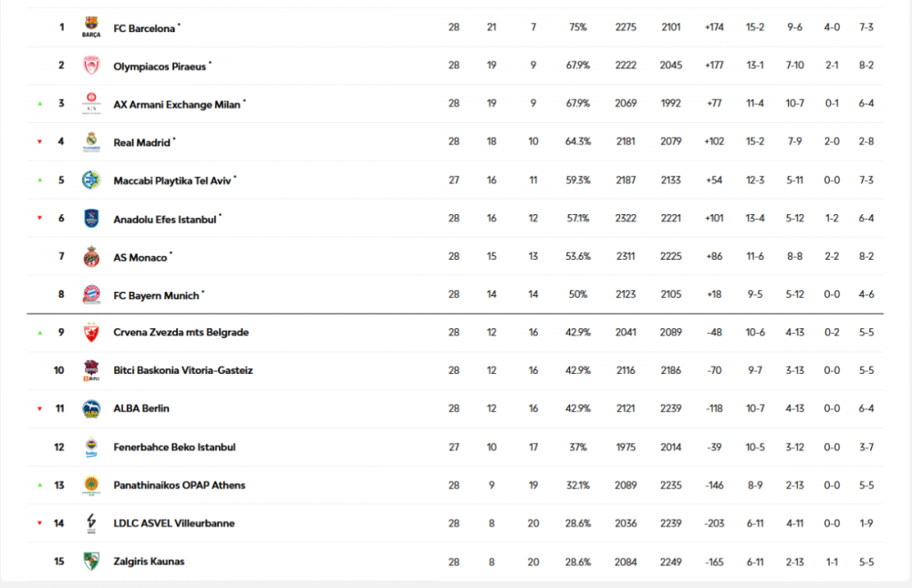Click the AS Monaco team logo

click(x=91, y=256)
